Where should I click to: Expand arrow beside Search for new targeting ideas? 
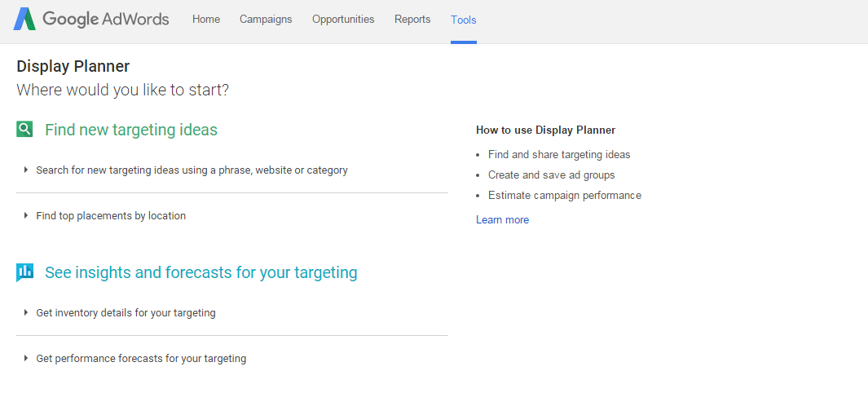click(x=26, y=170)
